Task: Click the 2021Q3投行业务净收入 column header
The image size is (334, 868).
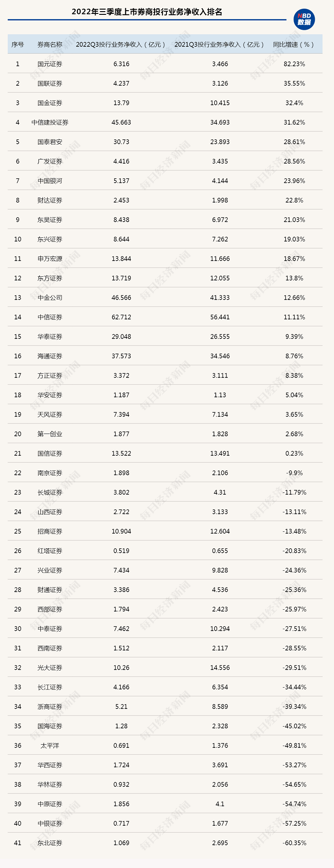Action: (219, 45)
